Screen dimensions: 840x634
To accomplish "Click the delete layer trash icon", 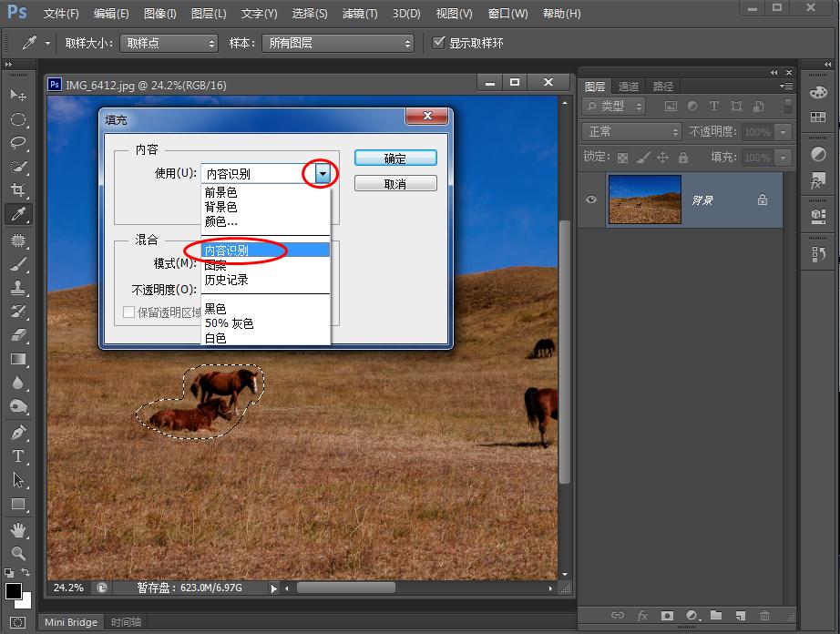I will 764,616.
